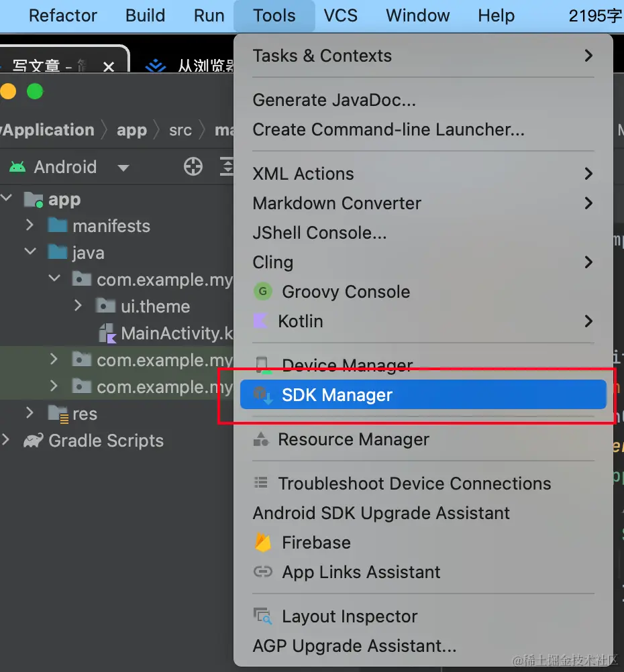
Task: Click the Kotlin logo icon
Action: tap(261, 321)
